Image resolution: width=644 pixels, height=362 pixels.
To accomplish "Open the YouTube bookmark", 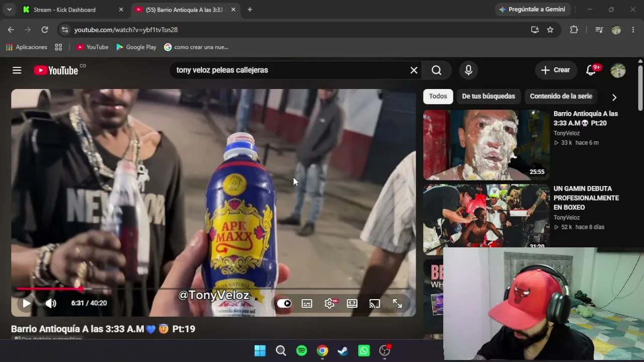I will pos(93,47).
